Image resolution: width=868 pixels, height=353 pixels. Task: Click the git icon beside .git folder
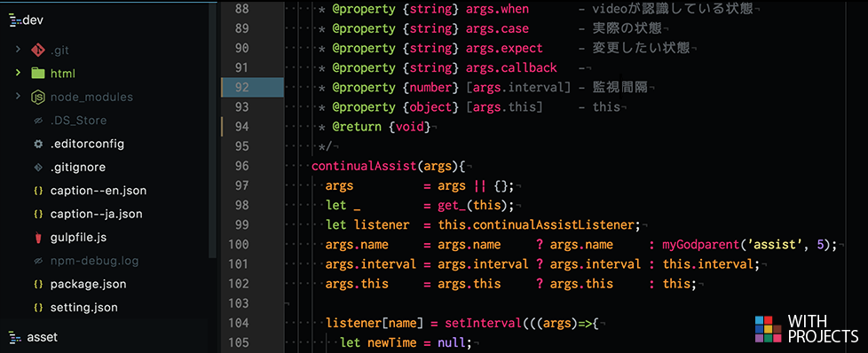tap(37, 50)
